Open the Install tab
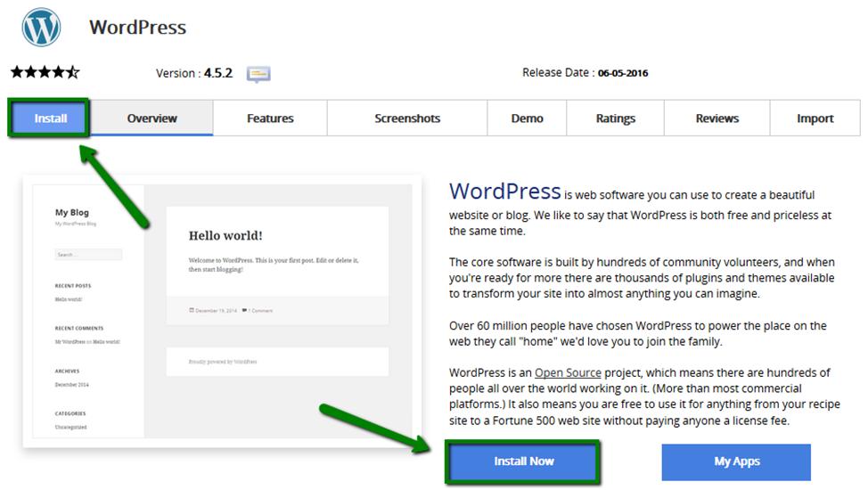Image resolution: width=868 pixels, height=490 pixels. pyautogui.click(x=51, y=118)
